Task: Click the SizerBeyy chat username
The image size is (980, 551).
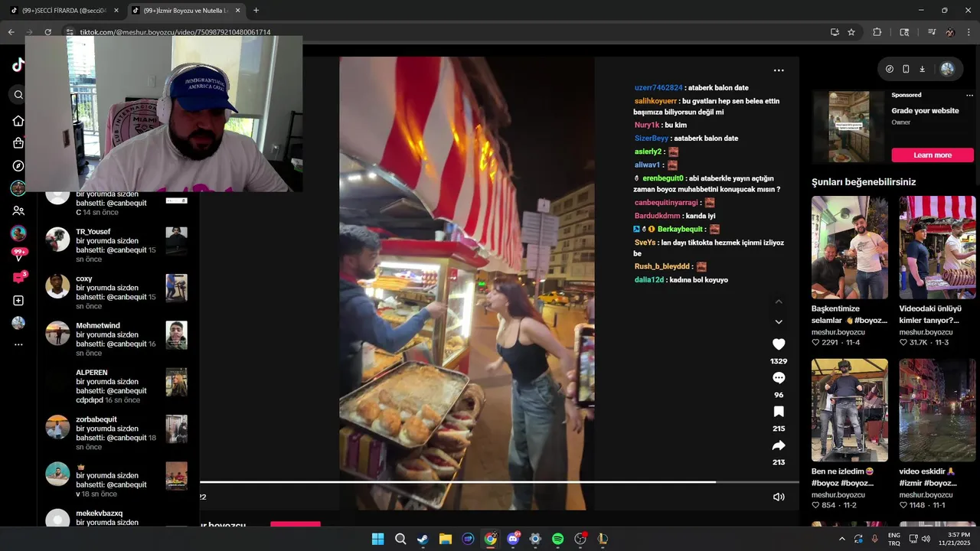Action: click(x=652, y=139)
